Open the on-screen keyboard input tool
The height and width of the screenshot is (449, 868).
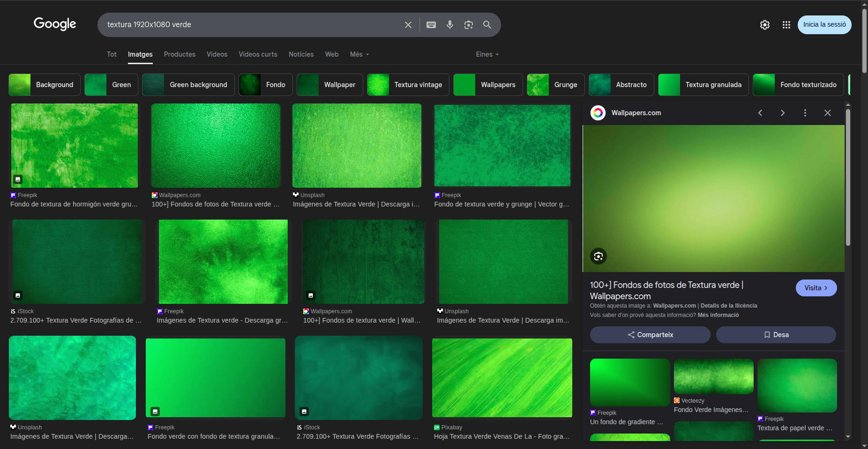(x=431, y=25)
